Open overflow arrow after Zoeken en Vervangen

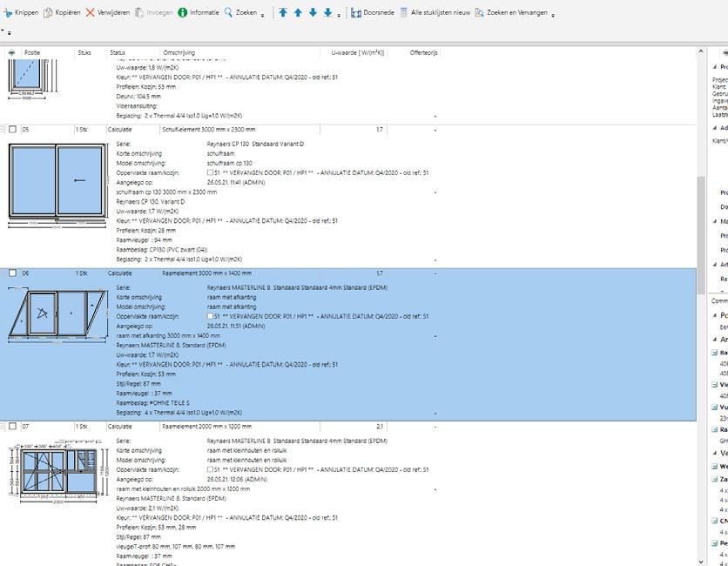553,16
